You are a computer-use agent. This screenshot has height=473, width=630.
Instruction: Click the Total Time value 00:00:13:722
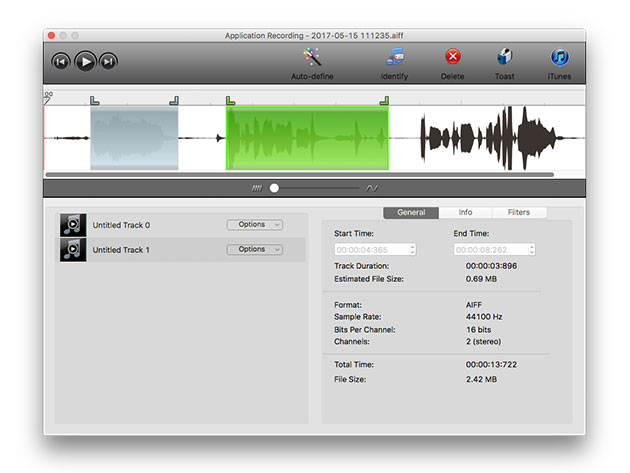click(x=491, y=364)
